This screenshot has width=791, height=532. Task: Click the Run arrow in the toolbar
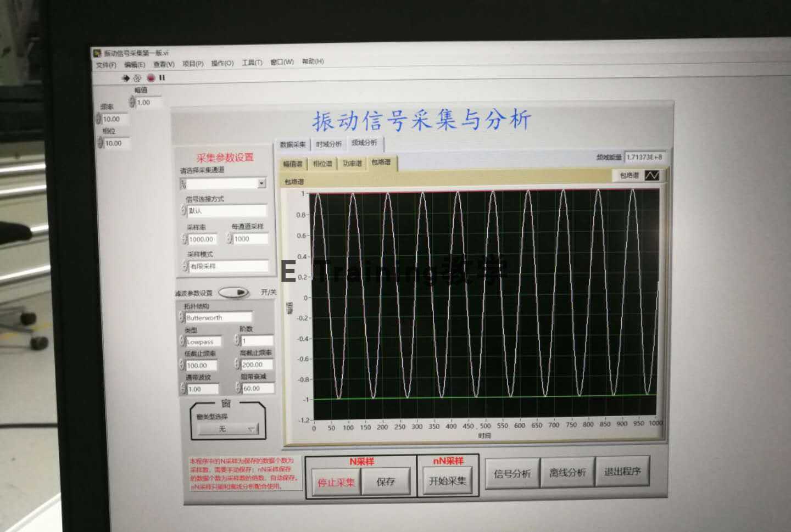(x=126, y=78)
